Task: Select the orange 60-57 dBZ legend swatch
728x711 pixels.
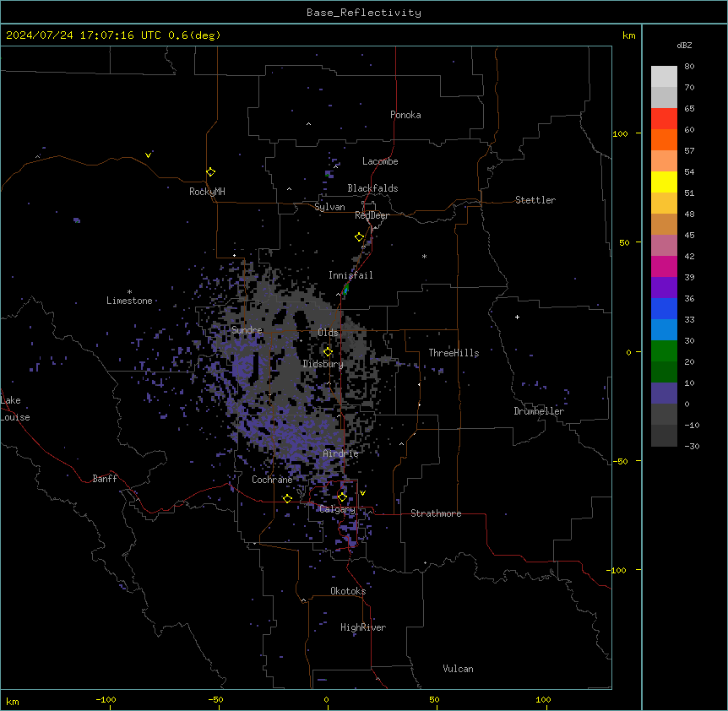Action: [664, 139]
